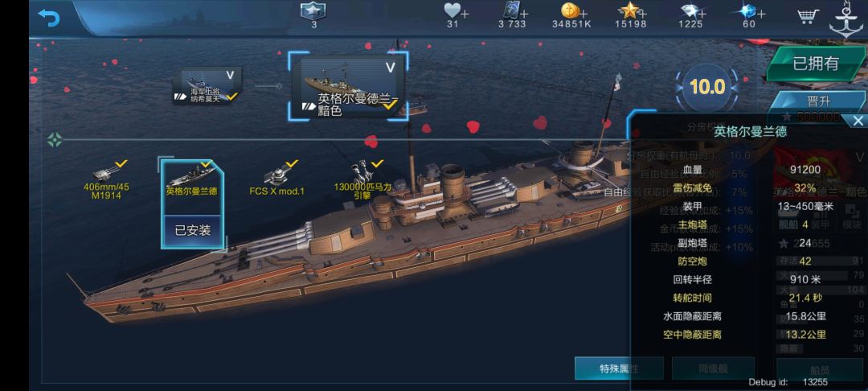
Task: Close the 英格尔曼兰德 stats panel
Action: 858,121
